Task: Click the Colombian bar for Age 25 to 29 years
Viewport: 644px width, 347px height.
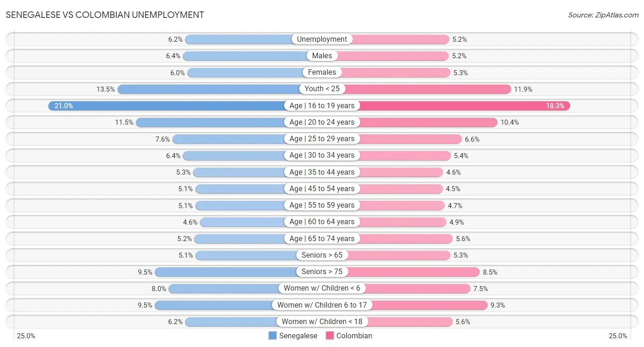Action: [x=410, y=139]
